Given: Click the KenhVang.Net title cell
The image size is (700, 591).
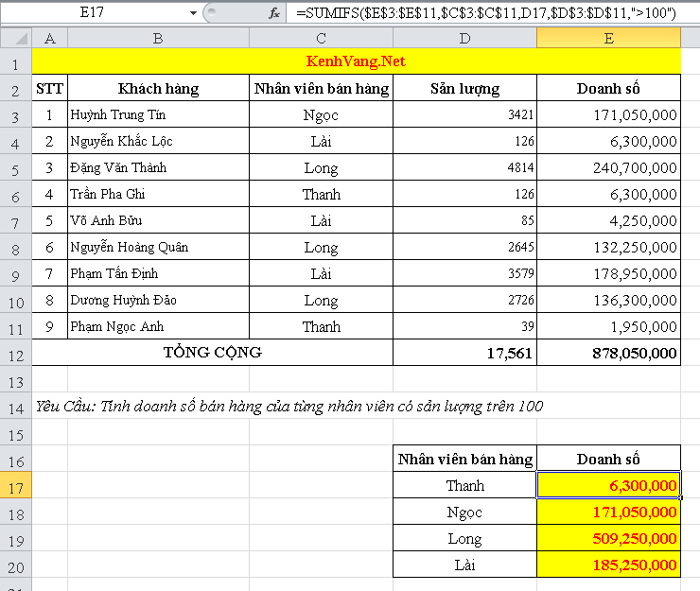Looking at the screenshot, I should 357,61.
